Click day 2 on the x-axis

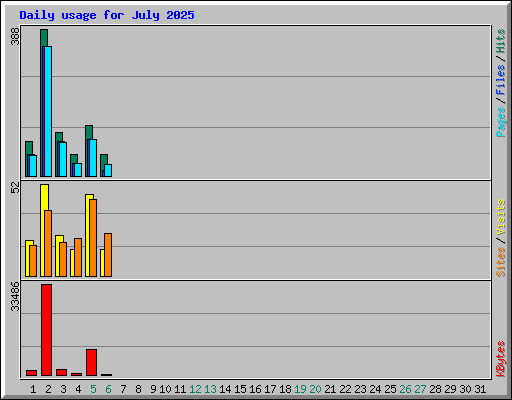[48, 389]
